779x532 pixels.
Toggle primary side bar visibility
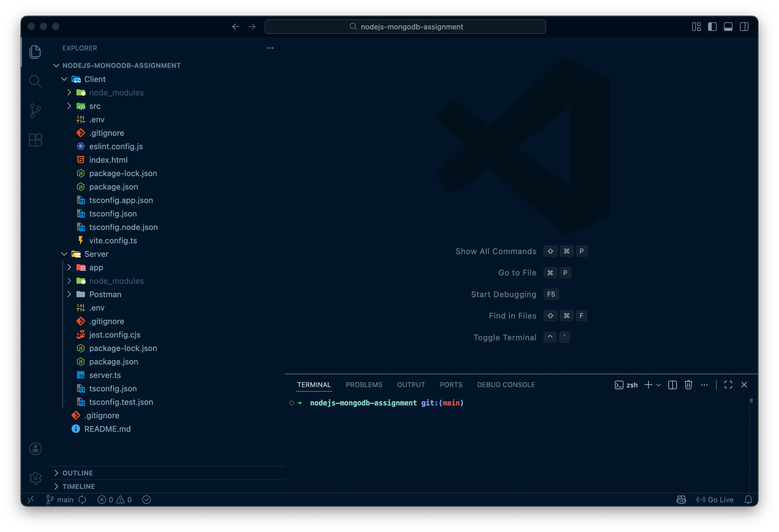point(712,27)
